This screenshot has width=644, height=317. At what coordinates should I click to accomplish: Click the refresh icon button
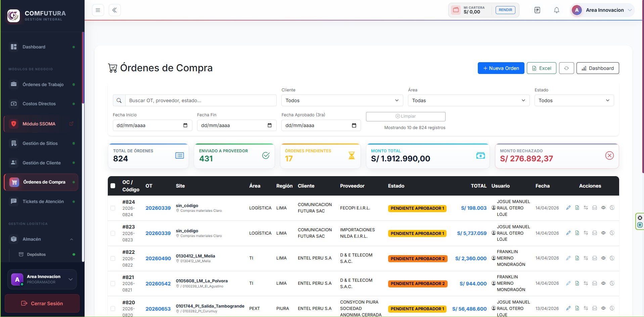click(566, 68)
